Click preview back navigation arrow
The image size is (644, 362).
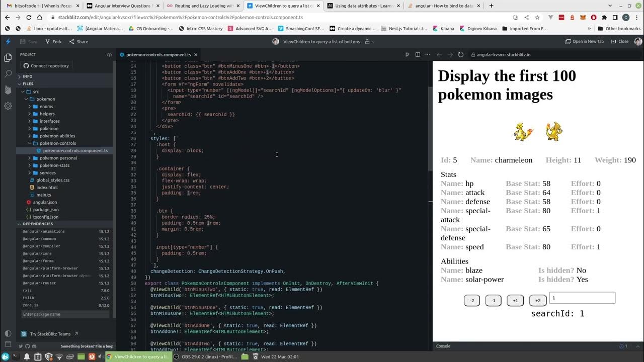439,54
